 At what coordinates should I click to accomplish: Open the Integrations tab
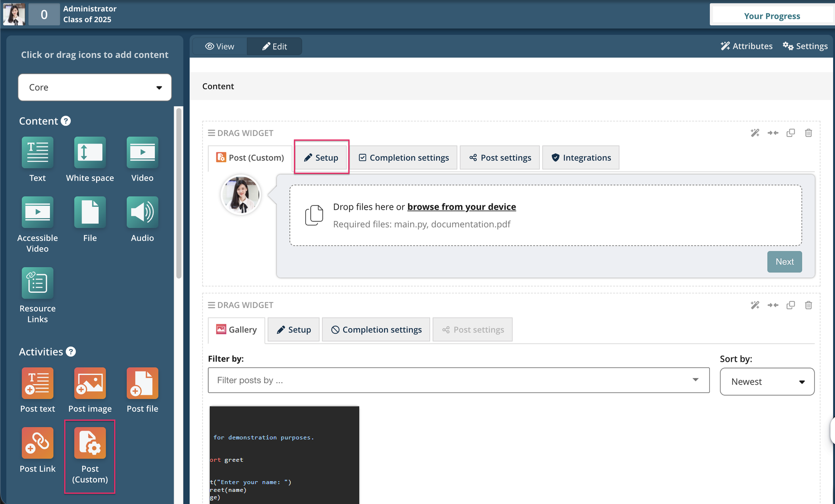coord(581,158)
